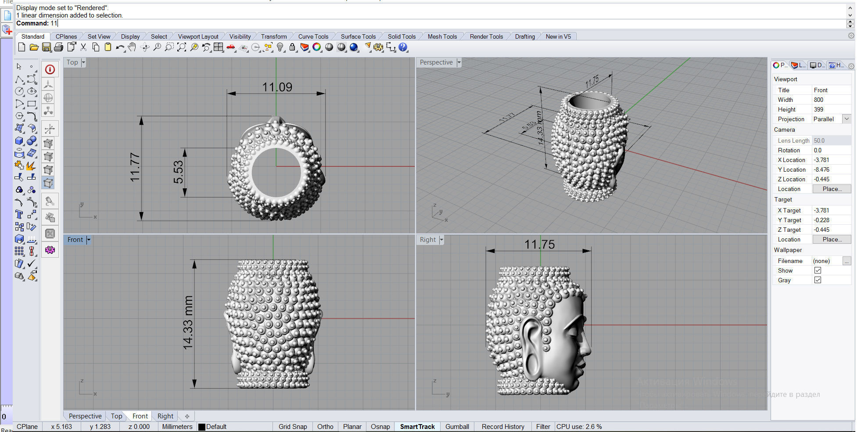Select the Box solid tool
Image resolution: width=868 pixels, height=432 pixels.
click(19, 141)
